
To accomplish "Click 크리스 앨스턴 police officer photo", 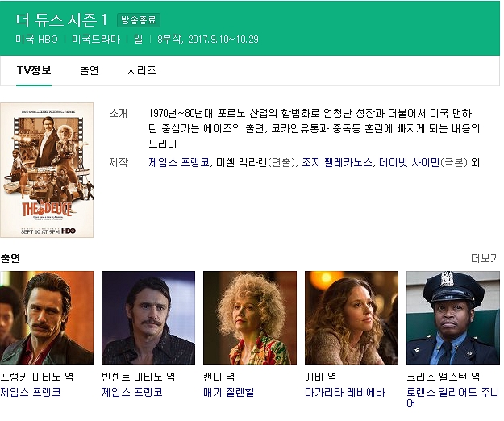I will tap(453, 318).
